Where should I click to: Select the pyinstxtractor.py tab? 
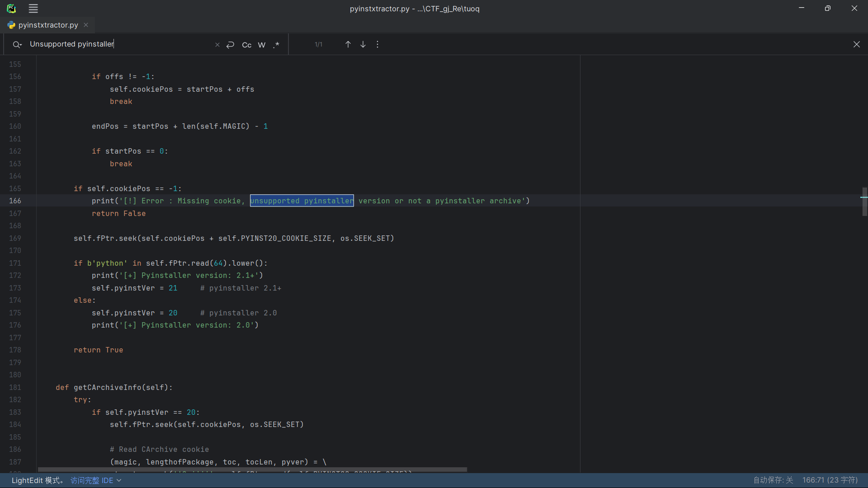click(x=48, y=25)
